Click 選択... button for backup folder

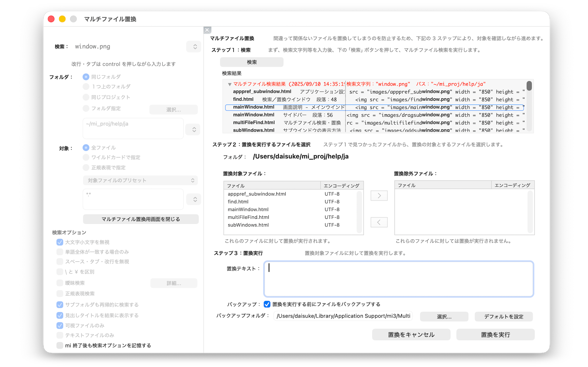(444, 316)
